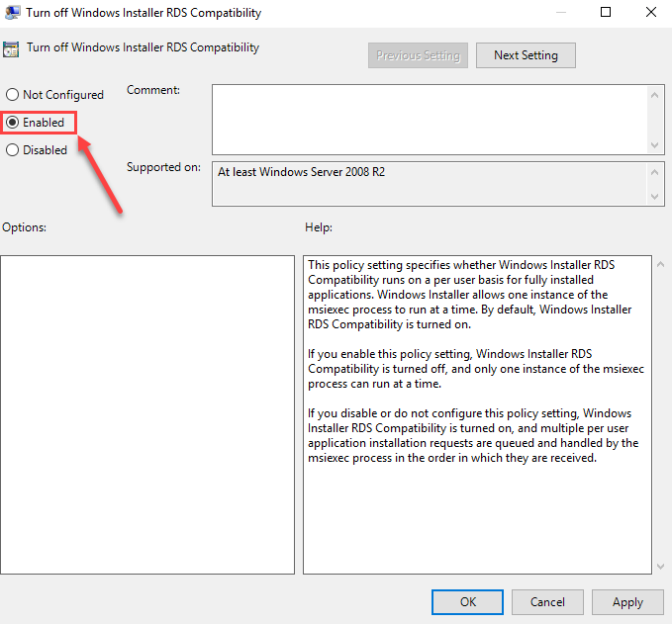Confirm with the OK button
The width and height of the screenshot is (672, 624).
coord(467,601)
